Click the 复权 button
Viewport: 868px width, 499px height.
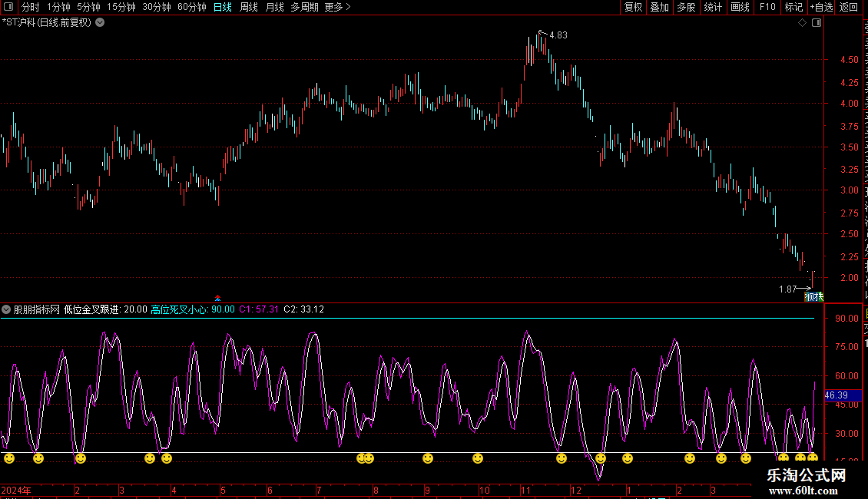633,7
